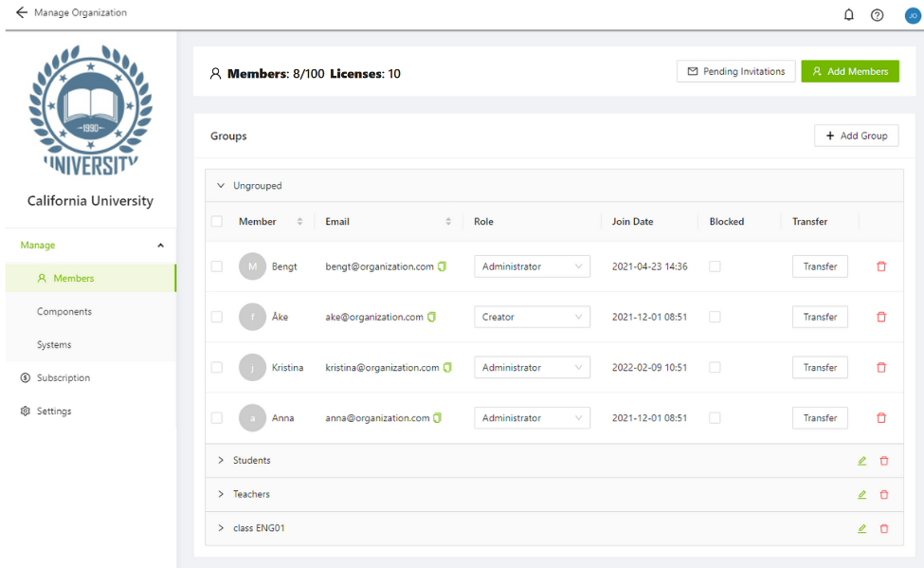
Task: Click the user avatar in top-right corner
Action: click(x=912, y=15)
